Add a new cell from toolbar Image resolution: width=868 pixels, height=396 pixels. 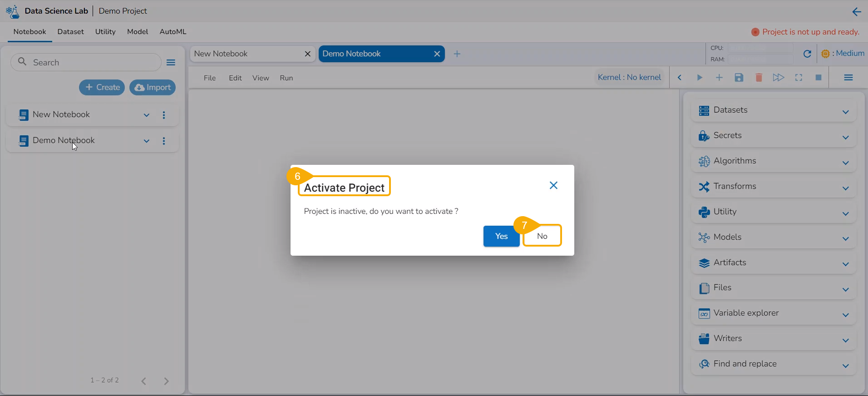click(719, 78)
